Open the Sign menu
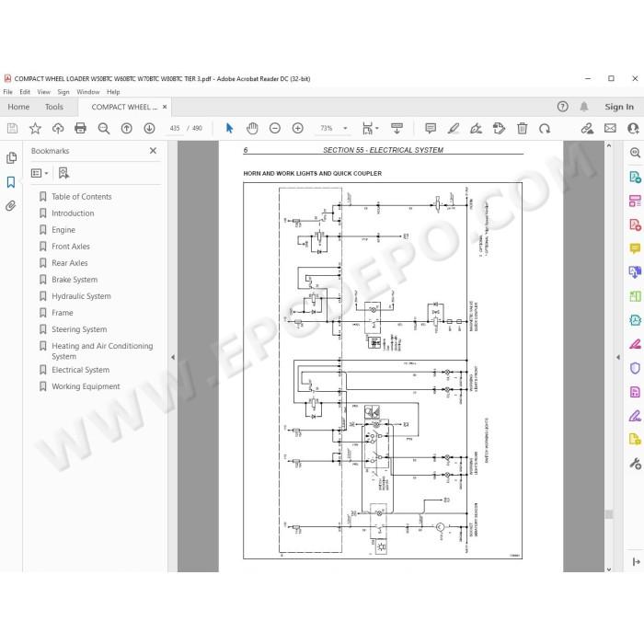The width and height of the screenshot is (644, 644). (x=63, y=92)
